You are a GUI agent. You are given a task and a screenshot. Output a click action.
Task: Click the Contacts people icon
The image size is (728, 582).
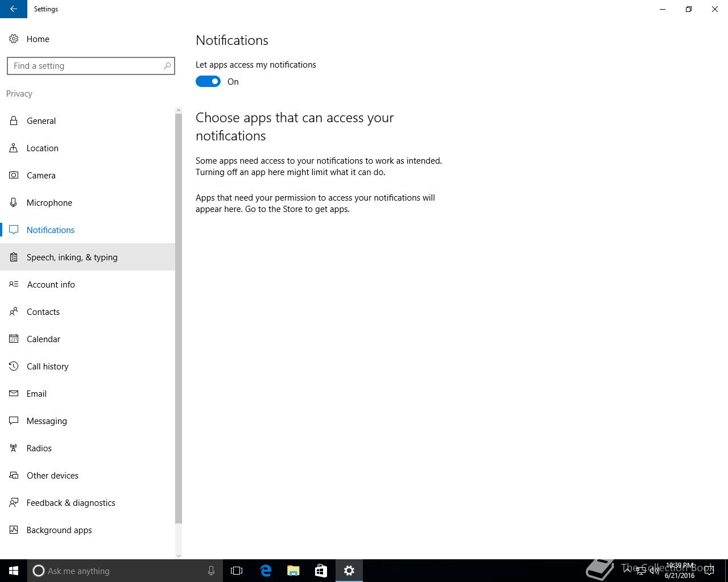pos(14,311)
